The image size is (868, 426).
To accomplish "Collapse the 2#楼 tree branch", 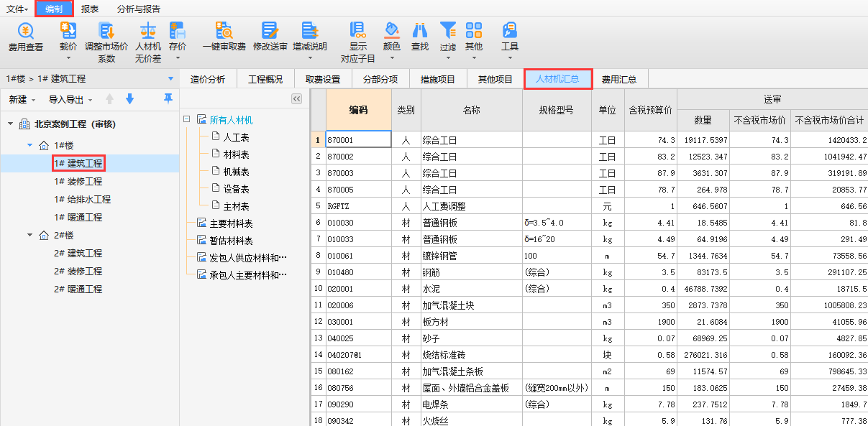I will (30, 236).
